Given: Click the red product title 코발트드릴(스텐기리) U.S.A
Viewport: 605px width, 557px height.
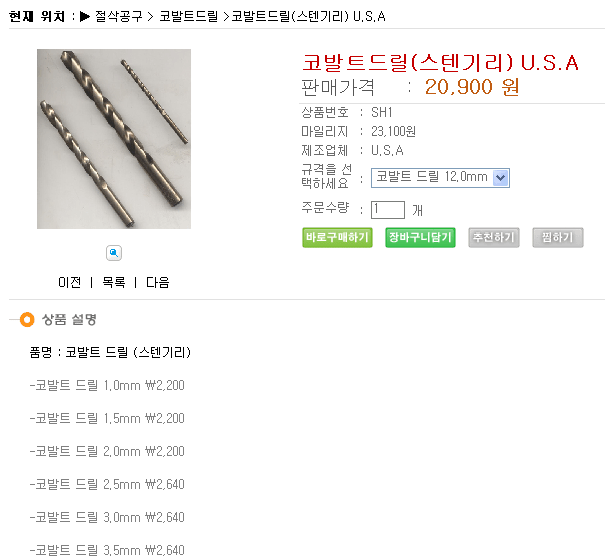Looking at the screenshot, I should pos(440,63).
